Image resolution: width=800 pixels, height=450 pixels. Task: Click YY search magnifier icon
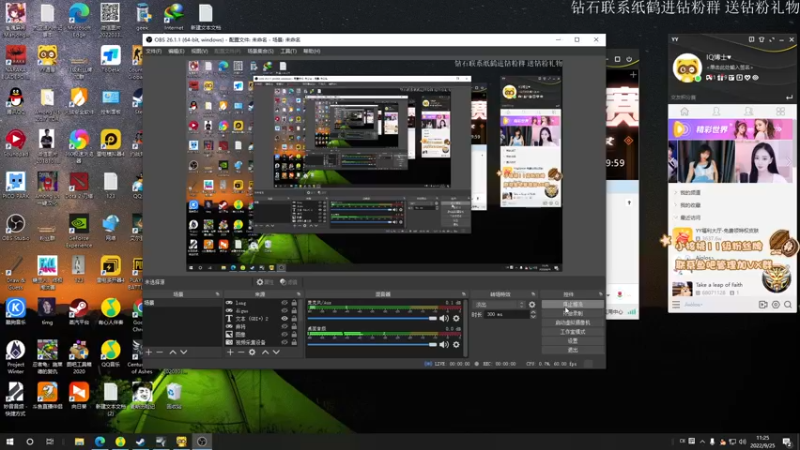[788, 305]
